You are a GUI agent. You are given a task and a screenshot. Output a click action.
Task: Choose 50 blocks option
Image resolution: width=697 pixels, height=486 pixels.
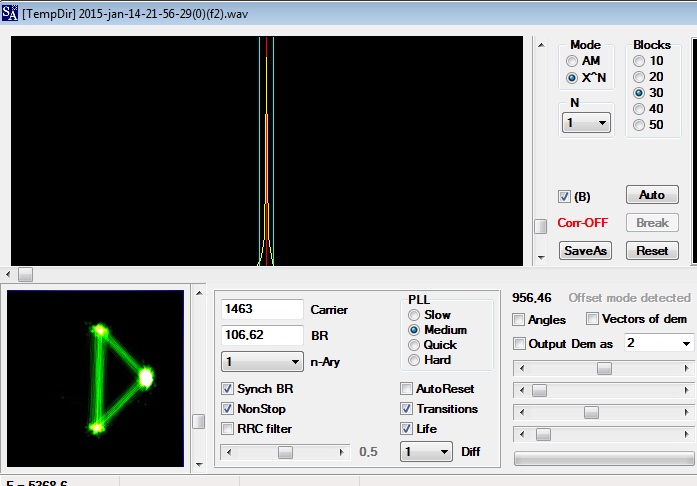pyautogui.click(x=639, y=125)
